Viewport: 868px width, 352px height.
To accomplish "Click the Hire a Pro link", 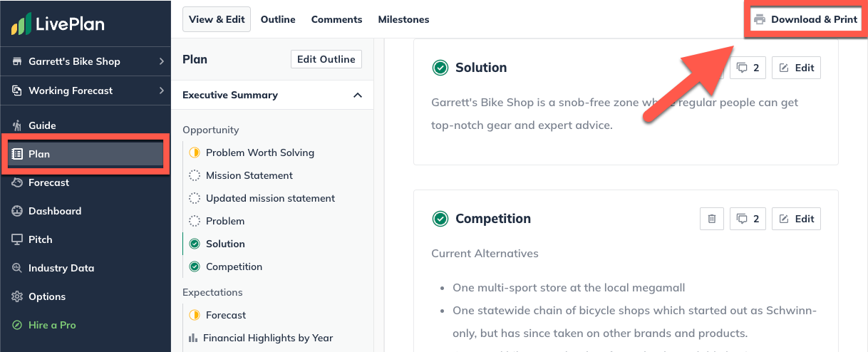I will pyautogui.click(x=51, y=325).
